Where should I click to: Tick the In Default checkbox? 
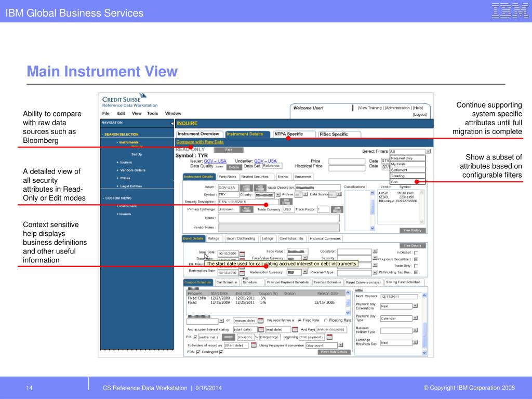point(416,253)
